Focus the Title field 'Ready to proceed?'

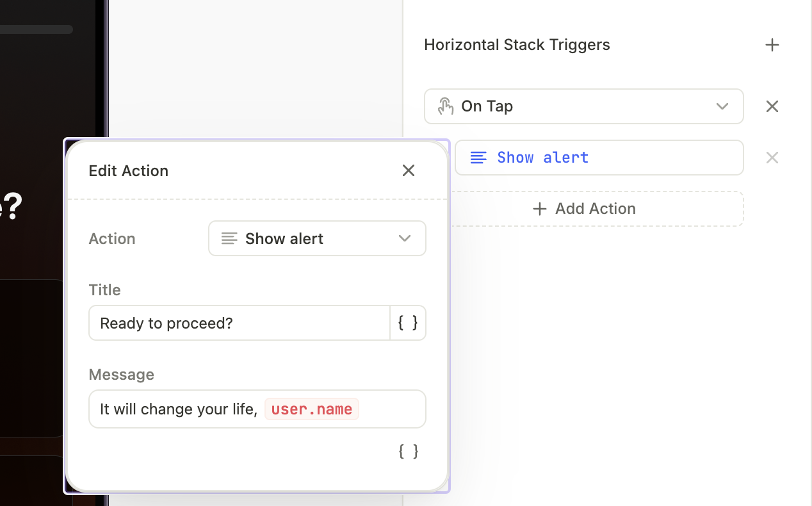pyautogui.click(x=240, y=323)
